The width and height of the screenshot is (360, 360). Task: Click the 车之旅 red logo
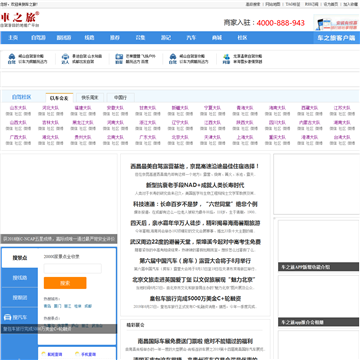(20, 19)
